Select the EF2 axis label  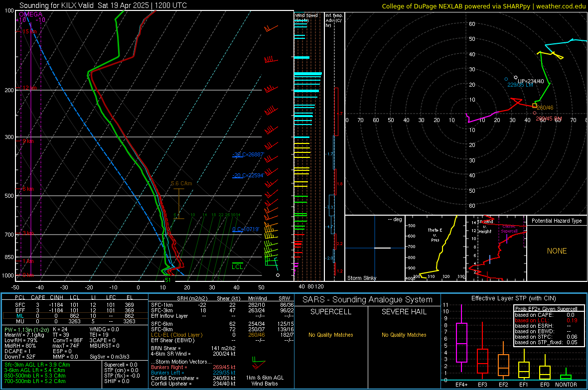(x=503, y=385)
